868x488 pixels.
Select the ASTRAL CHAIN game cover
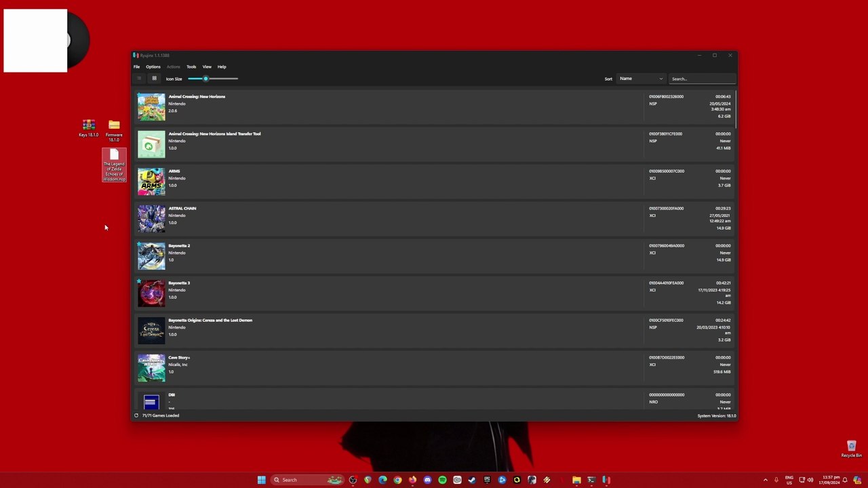(151, 219)
